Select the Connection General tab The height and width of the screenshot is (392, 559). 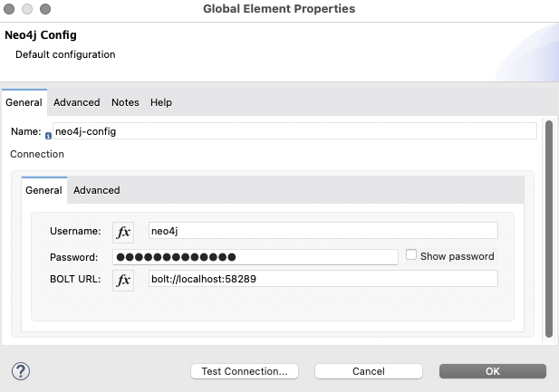tap(43, 190)
